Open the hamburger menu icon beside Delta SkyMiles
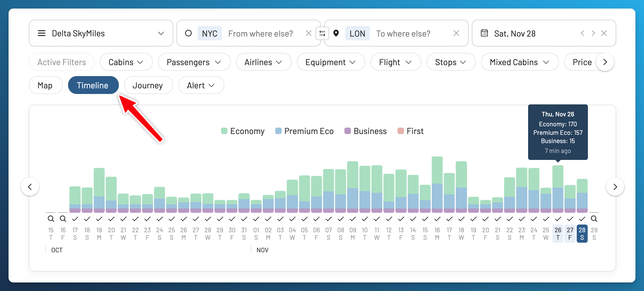This screenshot has width=644, height=291. (x=41, y=33)
